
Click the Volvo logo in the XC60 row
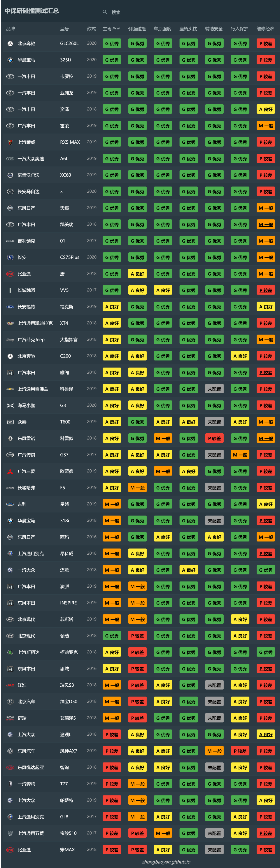[x=10, y=175]
